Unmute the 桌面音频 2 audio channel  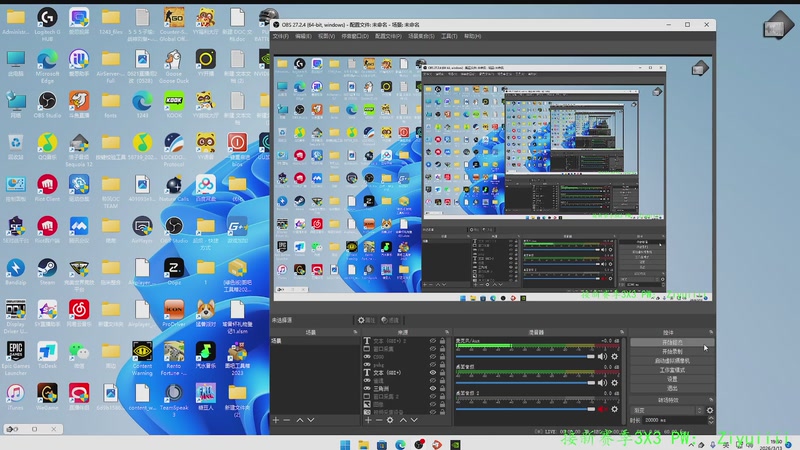(x=603, y=409)
